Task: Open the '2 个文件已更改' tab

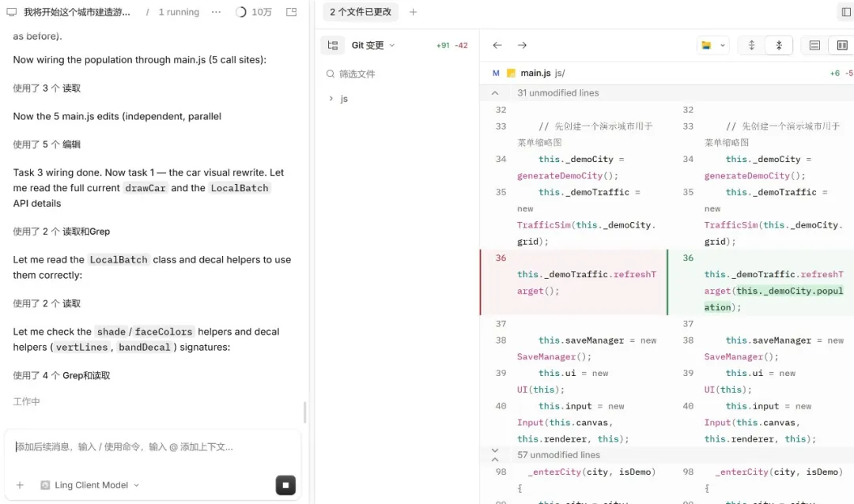Action: [361, 12]
